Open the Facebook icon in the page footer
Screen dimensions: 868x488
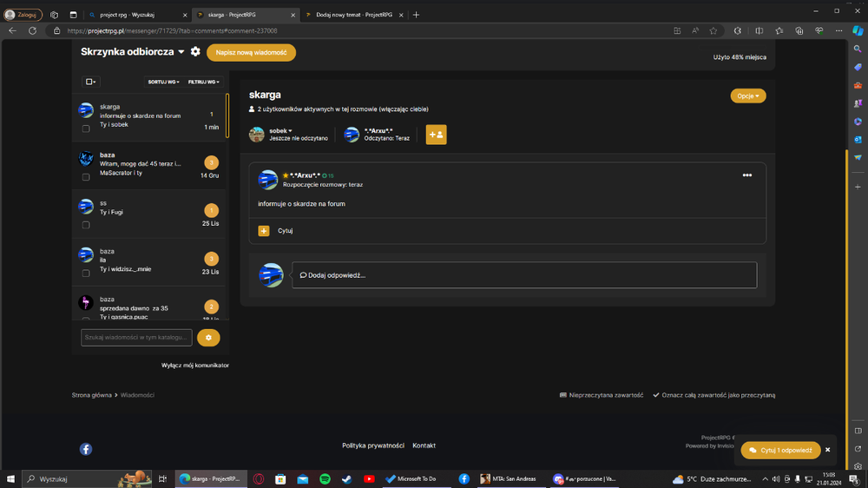(86, 449)
